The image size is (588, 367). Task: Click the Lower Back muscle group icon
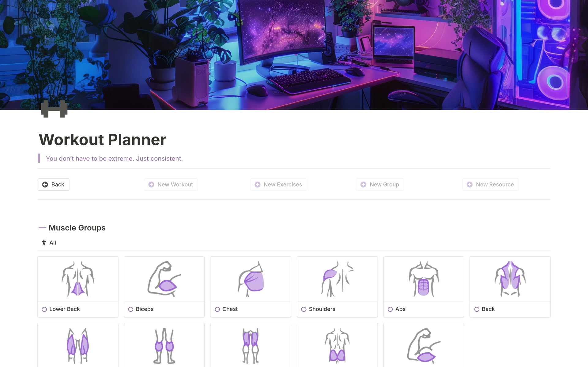tap(78, 279)
